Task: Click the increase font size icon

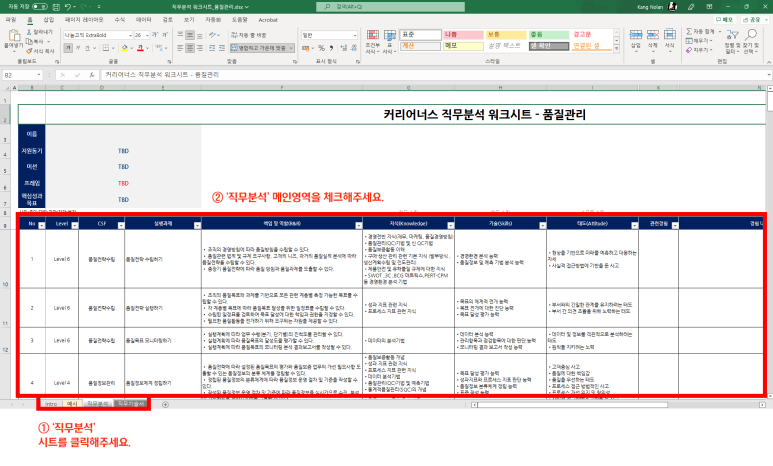Action: click(x=155, y=35)
